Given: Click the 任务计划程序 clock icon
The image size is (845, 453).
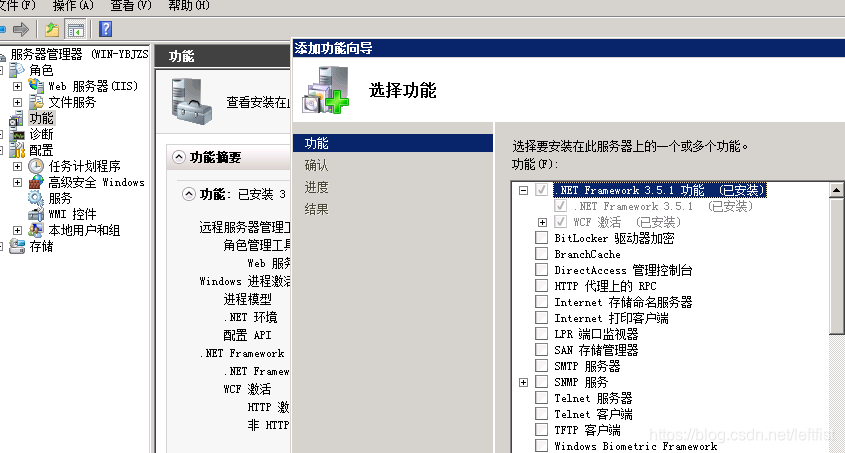Looking at the screenshot, I should (36, 166).
